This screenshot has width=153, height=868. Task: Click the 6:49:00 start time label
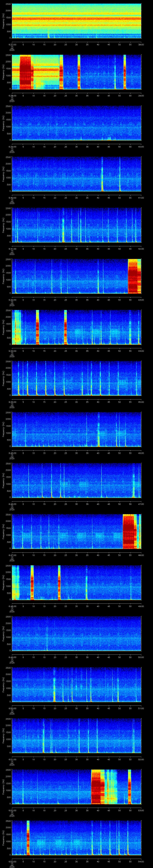(x=12, y=657)
